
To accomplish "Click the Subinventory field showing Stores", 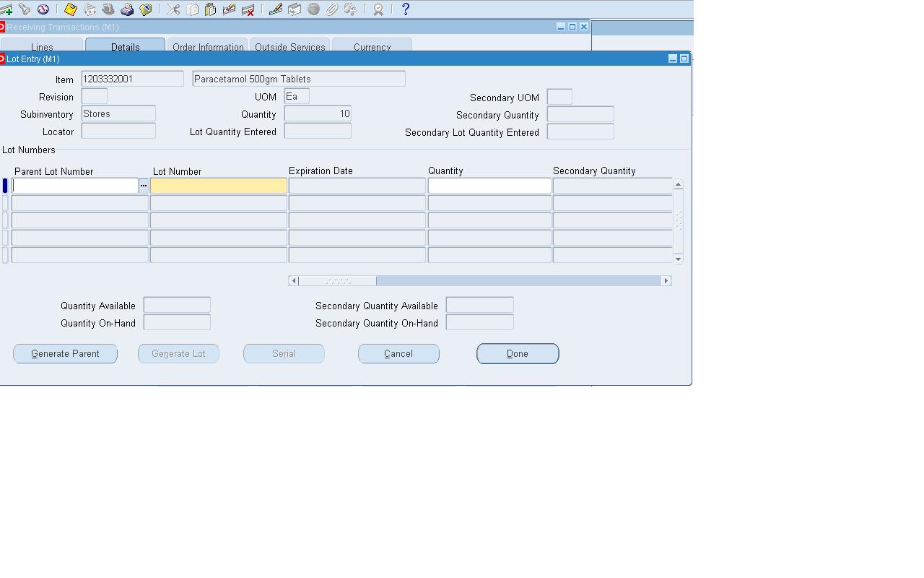I will click(x=118, y=113).
